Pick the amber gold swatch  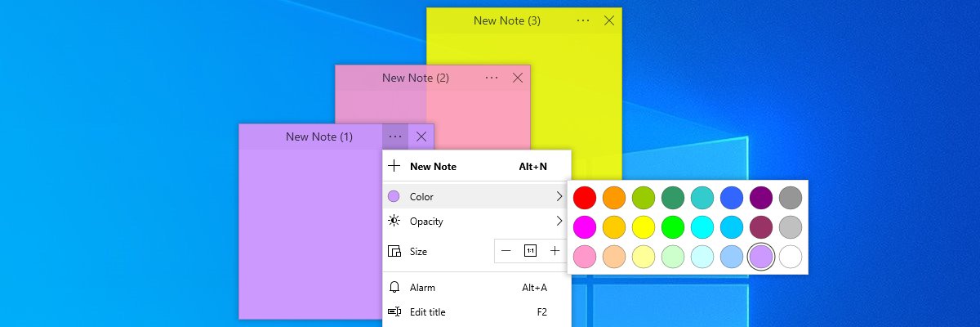coord(613,226)
